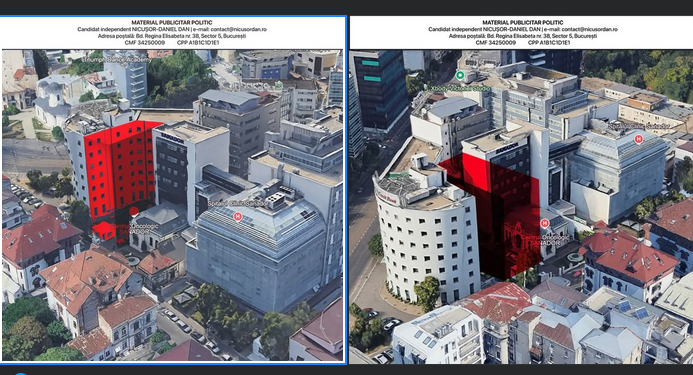Click the small red house icon in the left image

tap(104, 230)
